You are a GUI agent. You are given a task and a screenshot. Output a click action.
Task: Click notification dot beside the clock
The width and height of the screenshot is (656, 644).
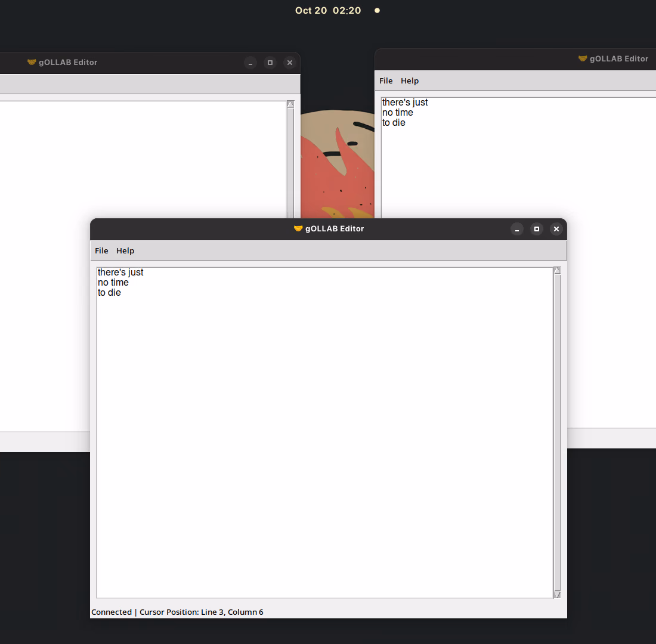(x=377, y=11)
